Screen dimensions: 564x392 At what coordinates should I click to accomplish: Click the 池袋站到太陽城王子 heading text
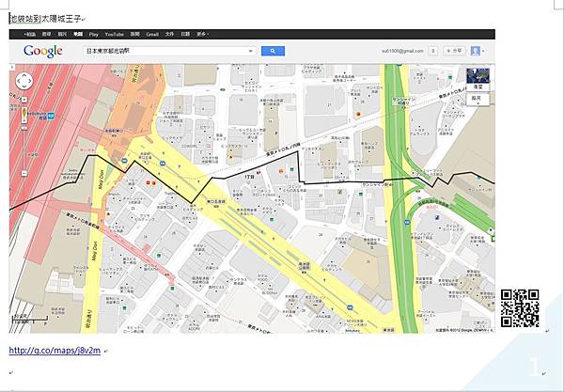tap(46, 19)
